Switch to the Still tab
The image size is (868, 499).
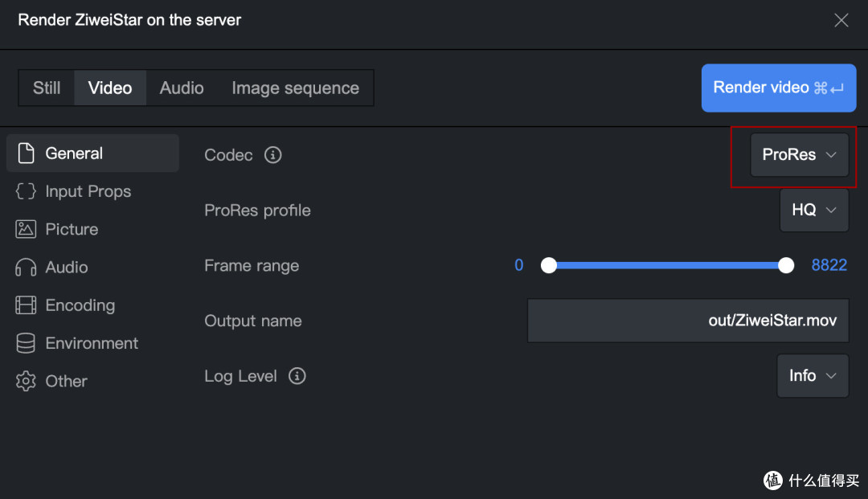[x=47, y=88]
